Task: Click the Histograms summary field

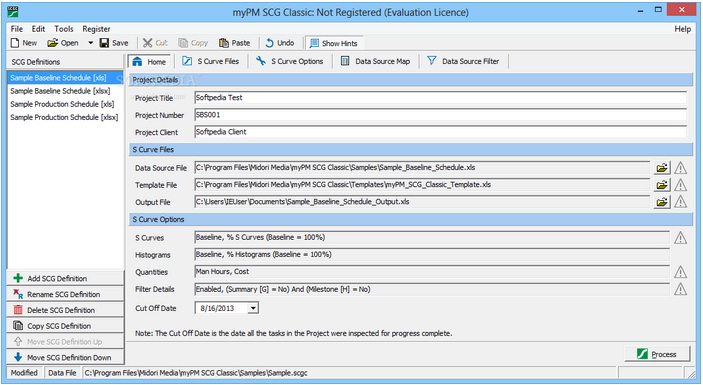Action: pos(432,255)
